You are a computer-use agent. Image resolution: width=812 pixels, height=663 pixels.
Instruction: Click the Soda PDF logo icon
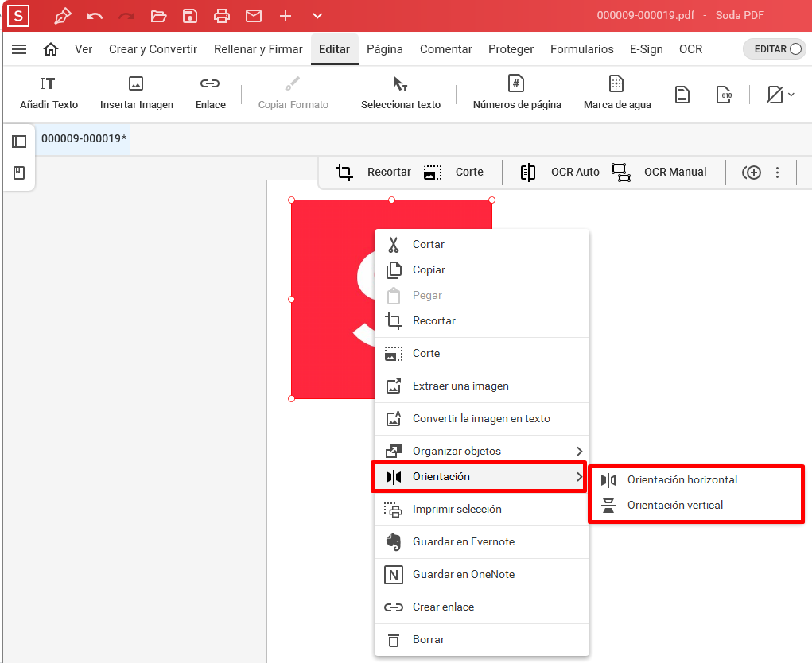18,16
